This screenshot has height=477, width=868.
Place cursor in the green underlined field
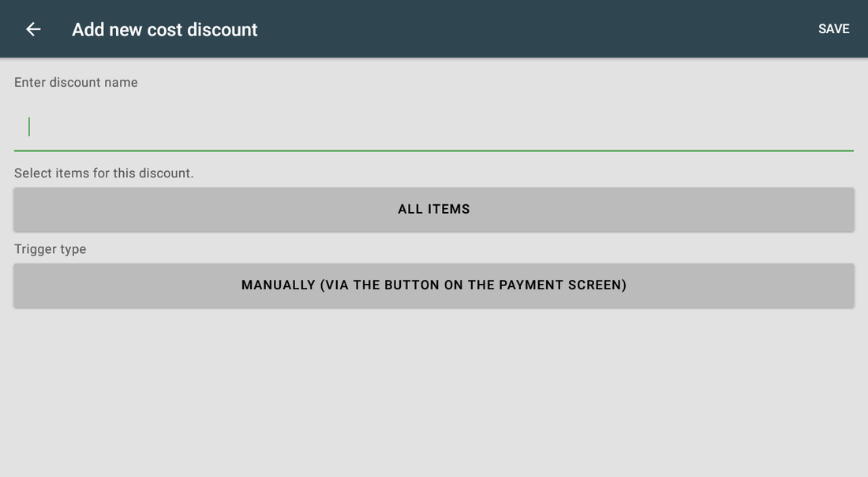(x=433, y=127)
